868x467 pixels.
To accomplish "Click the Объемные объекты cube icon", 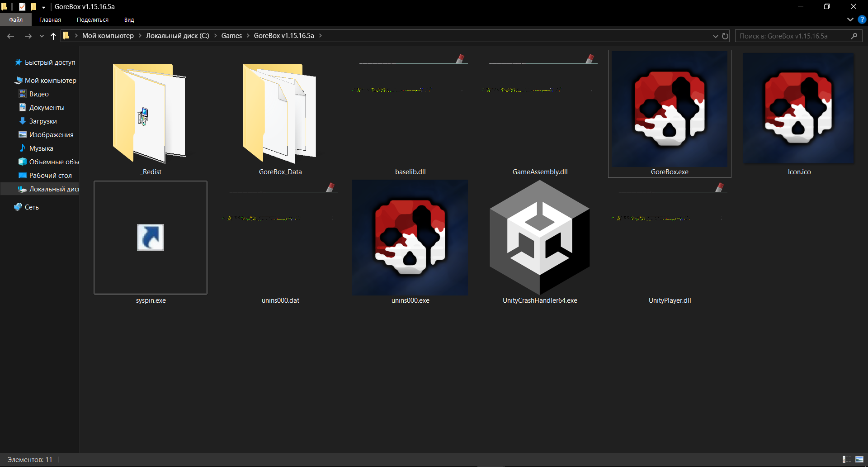I will pos(23,162).
